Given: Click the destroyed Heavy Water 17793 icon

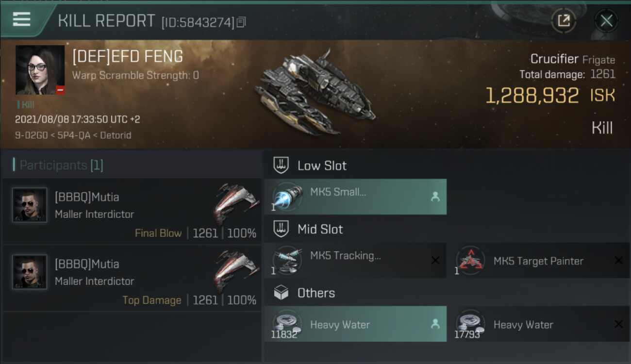Looking at the screenshot, I should click(x=470, y=324).
